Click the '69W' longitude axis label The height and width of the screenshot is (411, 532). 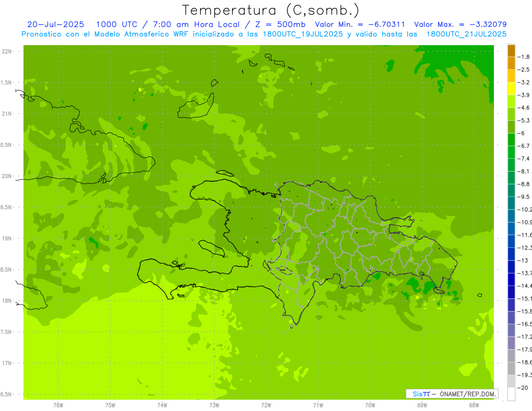pyautogui.click(x=422, y=405)
